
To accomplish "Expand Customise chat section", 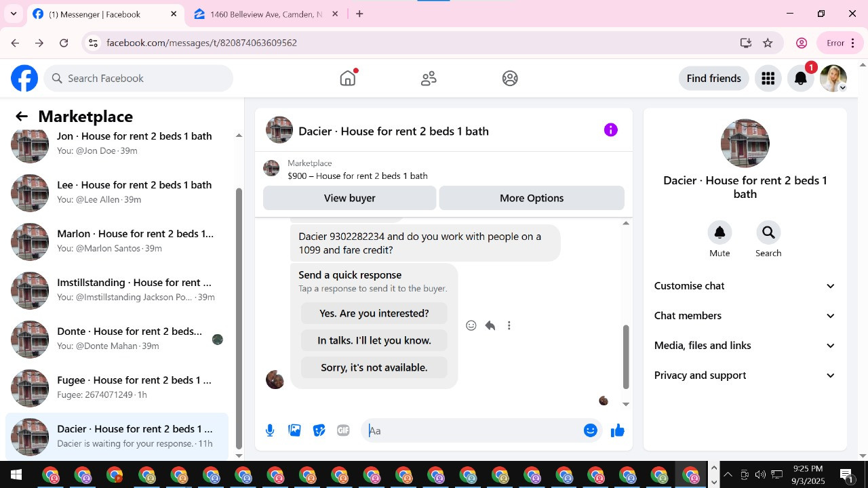I will [745, 286].
